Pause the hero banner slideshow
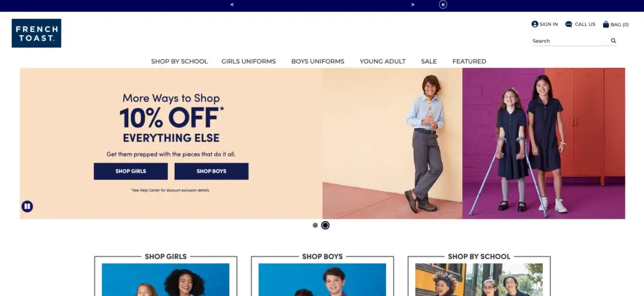The width and height of the screenshot is (644, 296). [x=27, y=206]
